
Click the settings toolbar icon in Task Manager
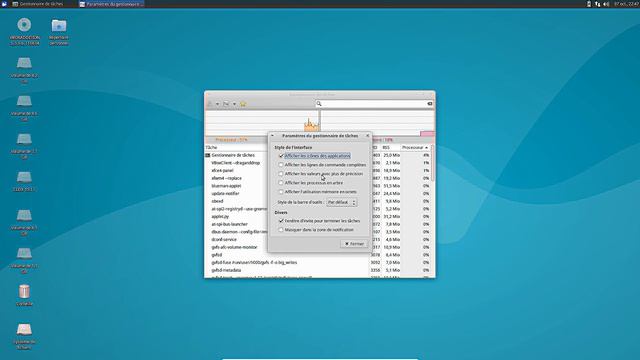click(226, 104)
